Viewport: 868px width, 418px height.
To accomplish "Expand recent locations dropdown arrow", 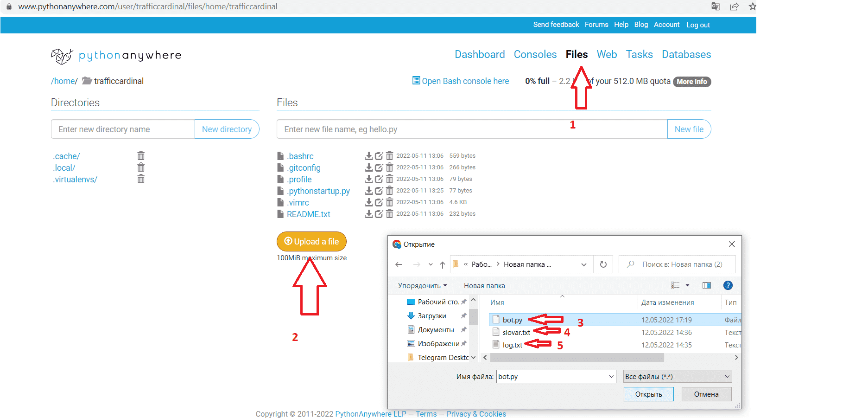I will coord(431,264).
